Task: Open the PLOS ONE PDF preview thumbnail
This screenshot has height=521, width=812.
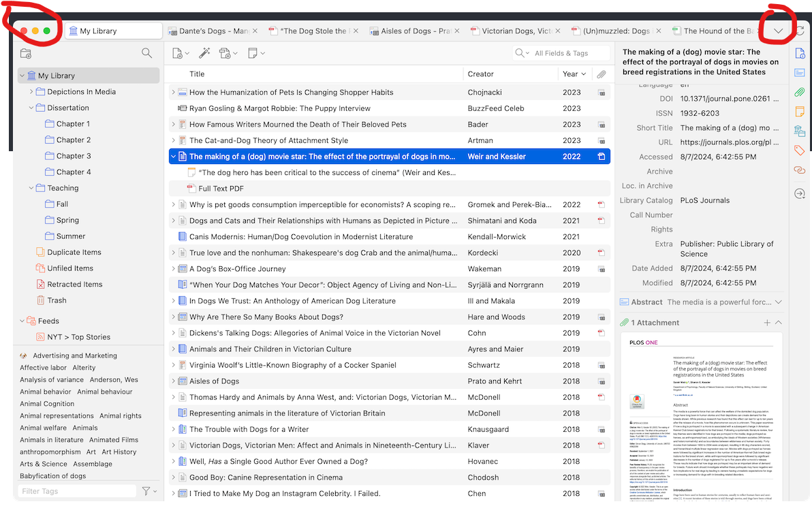Action: (702, 418)
